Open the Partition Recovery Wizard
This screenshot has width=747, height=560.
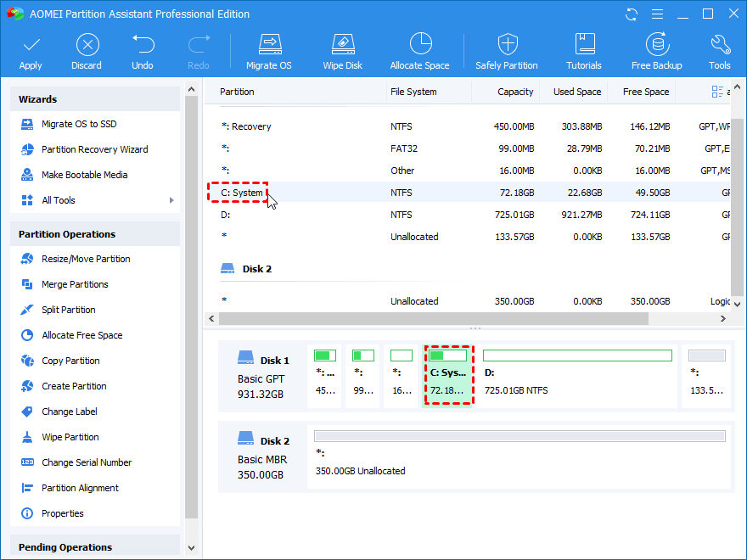click(x=94, y=149)
